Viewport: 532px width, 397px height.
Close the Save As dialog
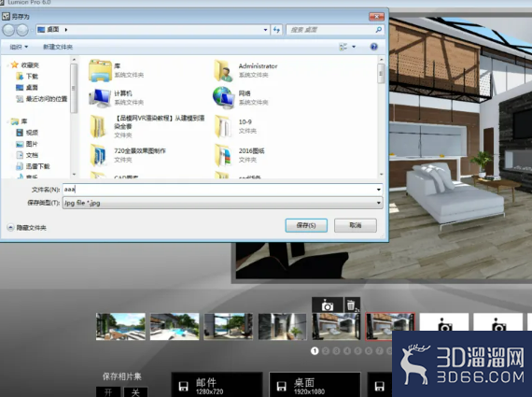[x=377, y=16]
